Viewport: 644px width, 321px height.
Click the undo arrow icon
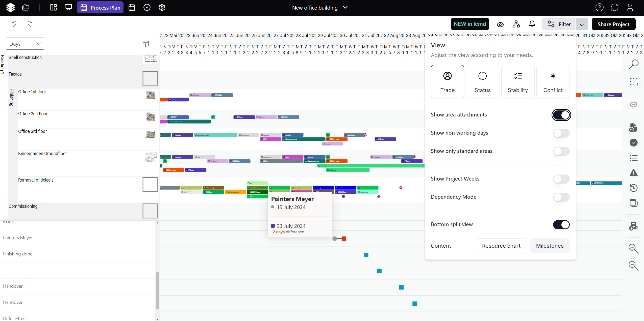pyautogui.click(x=14, y=24)
